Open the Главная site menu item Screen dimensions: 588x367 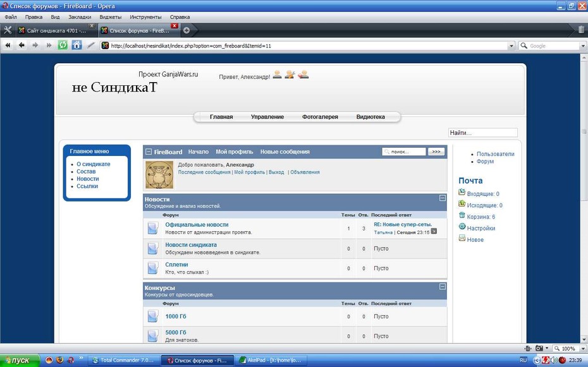[x=221, y=117]
